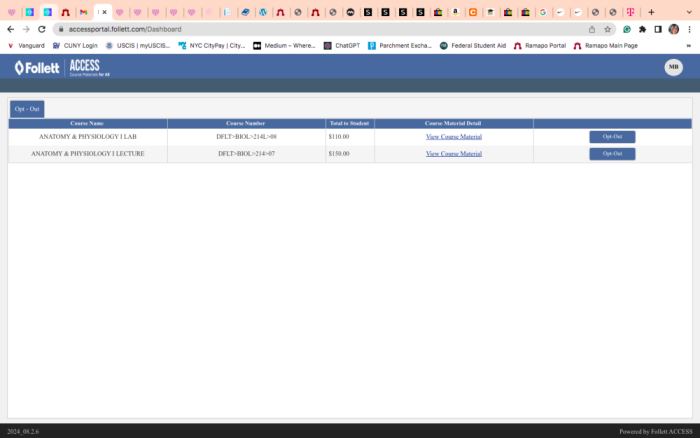Click the Powered by Follett ACCESS footer text
700x438 pixels.
click(x=656, y=431)
